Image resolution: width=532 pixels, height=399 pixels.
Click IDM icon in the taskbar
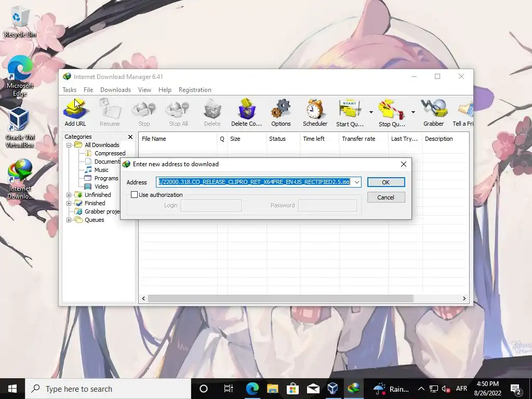click(x=353, y=389)
